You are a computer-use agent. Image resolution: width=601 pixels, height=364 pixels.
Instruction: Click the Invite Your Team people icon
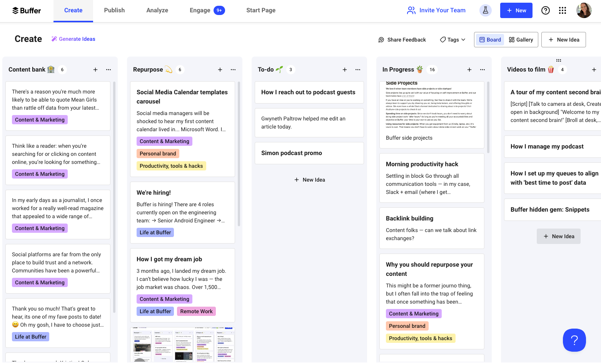click(x=411, y=10)
